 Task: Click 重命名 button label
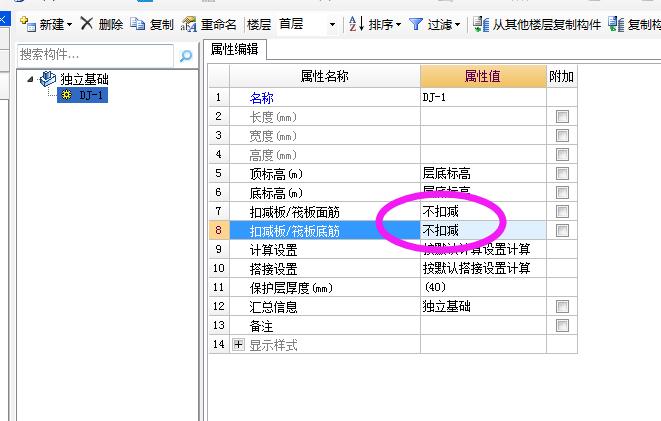pos(218,24)
